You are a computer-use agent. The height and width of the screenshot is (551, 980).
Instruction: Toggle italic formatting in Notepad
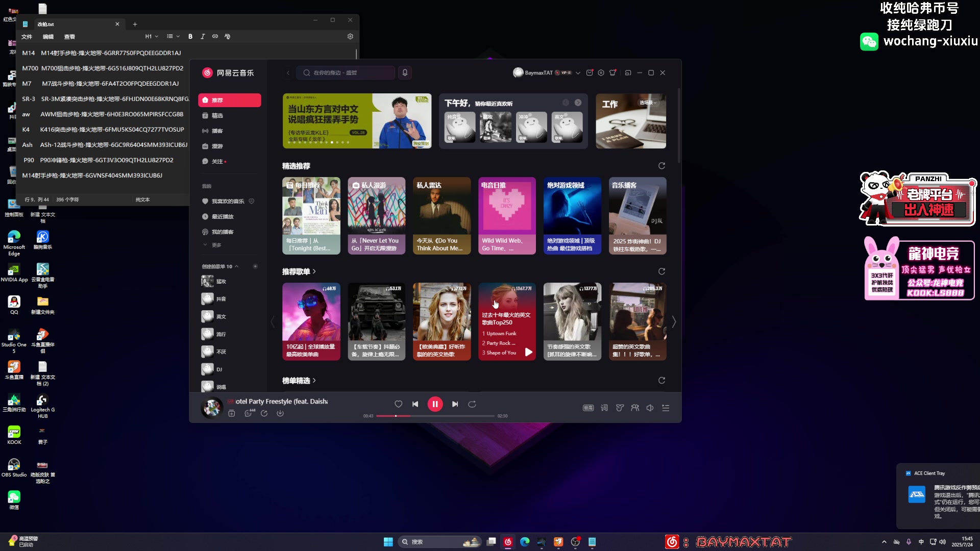pos(203,37)
